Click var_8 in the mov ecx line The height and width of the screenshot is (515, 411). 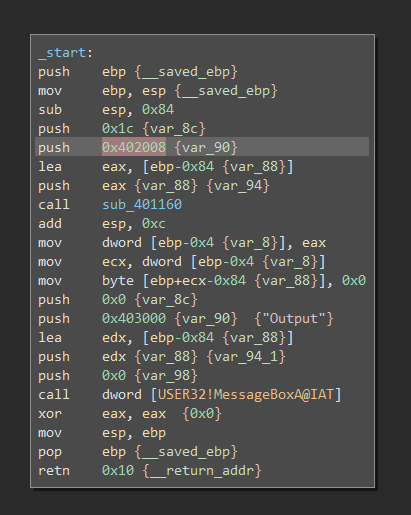290,261
